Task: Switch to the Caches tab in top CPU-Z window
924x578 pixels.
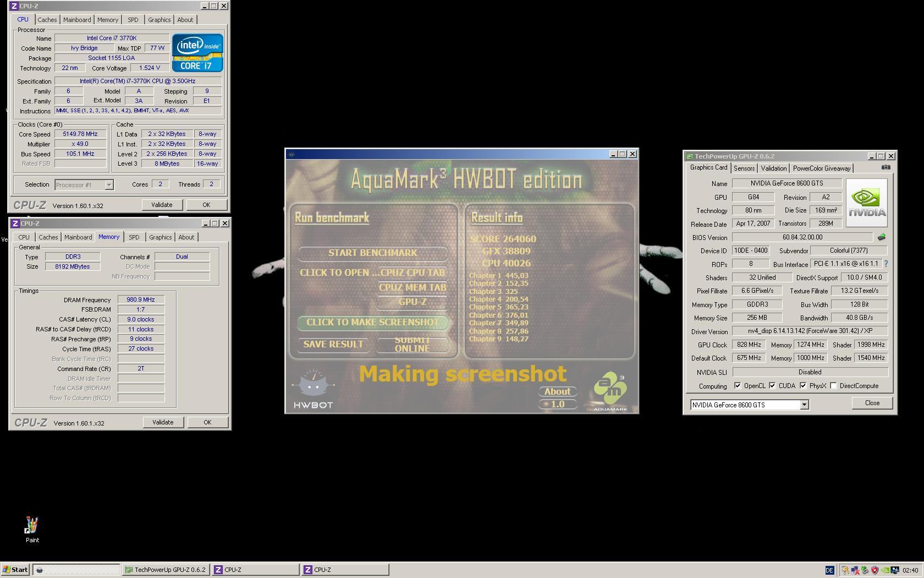Action: coord(47,20)
